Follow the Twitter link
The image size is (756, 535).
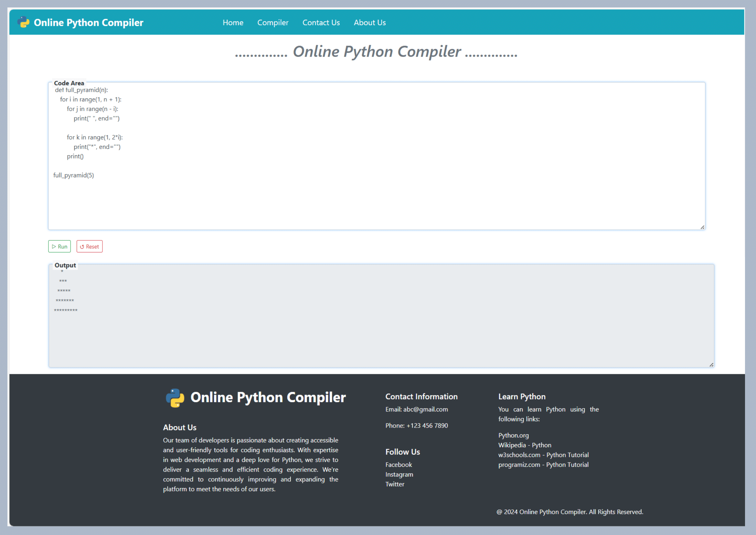[394, 484]
